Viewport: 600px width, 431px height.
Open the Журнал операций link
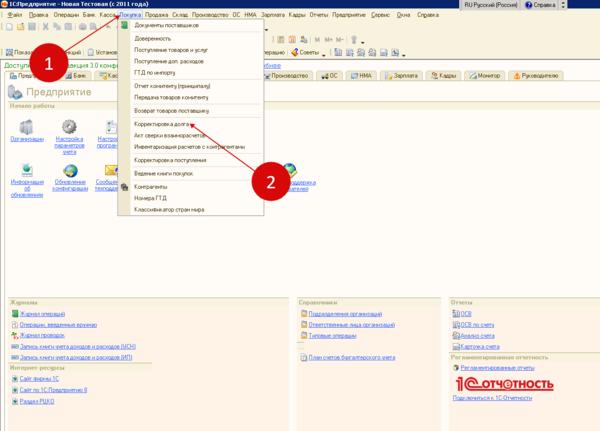(x=42, y=314)
